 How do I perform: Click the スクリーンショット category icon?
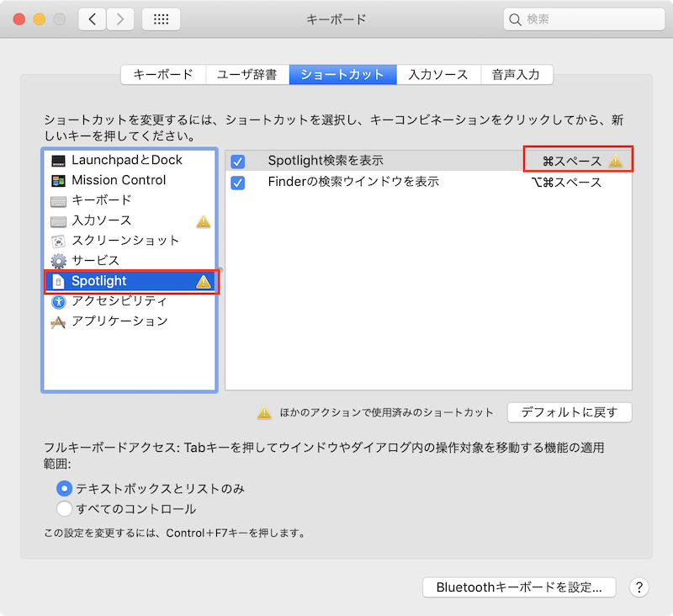58,242
